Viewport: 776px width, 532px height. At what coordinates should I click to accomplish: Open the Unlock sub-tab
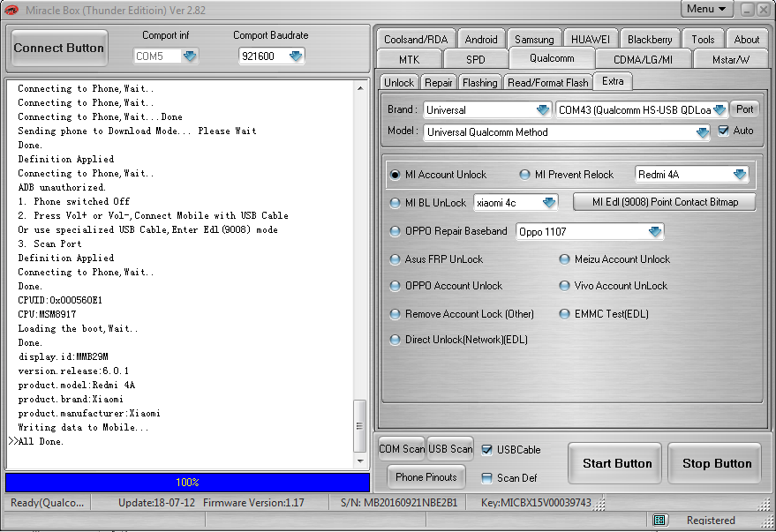[x=399, y=83]
